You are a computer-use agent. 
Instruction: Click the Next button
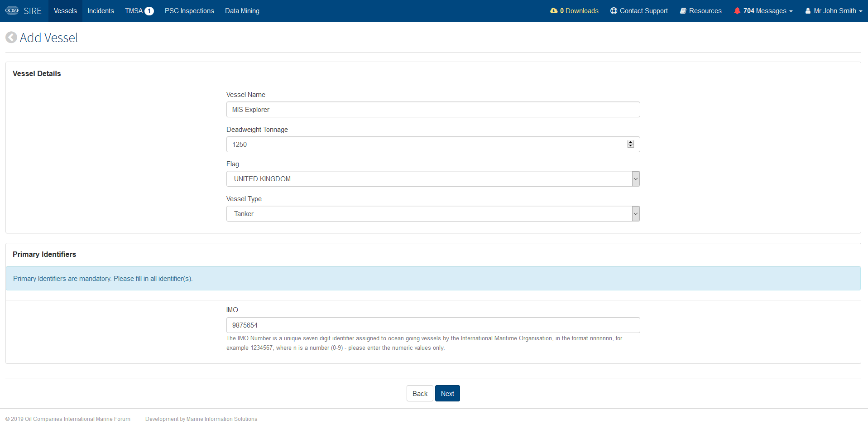[x=447, y=393]
